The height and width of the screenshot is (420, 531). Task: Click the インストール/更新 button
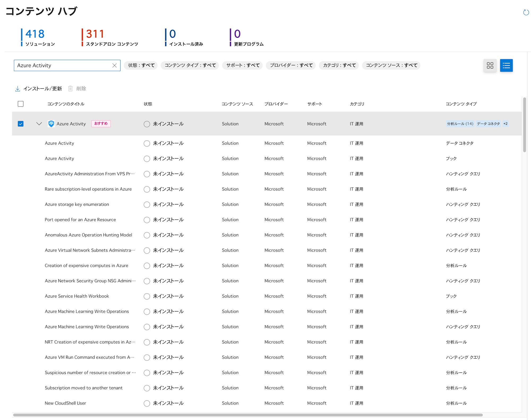[38, 89]
